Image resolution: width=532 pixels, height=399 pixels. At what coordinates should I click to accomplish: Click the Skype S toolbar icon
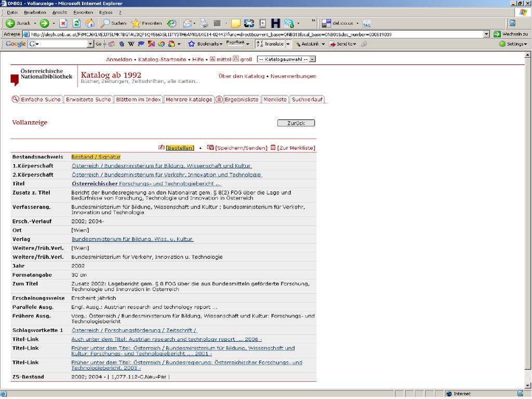click(x=289, y=23)
